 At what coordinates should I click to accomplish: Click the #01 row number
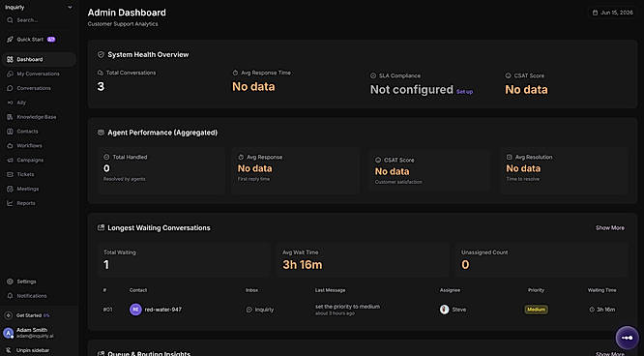point(107,310)
